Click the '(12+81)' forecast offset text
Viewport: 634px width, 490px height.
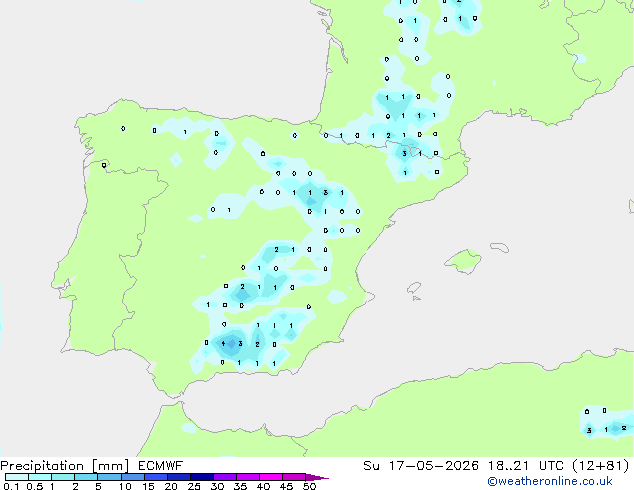pos(601,466)
